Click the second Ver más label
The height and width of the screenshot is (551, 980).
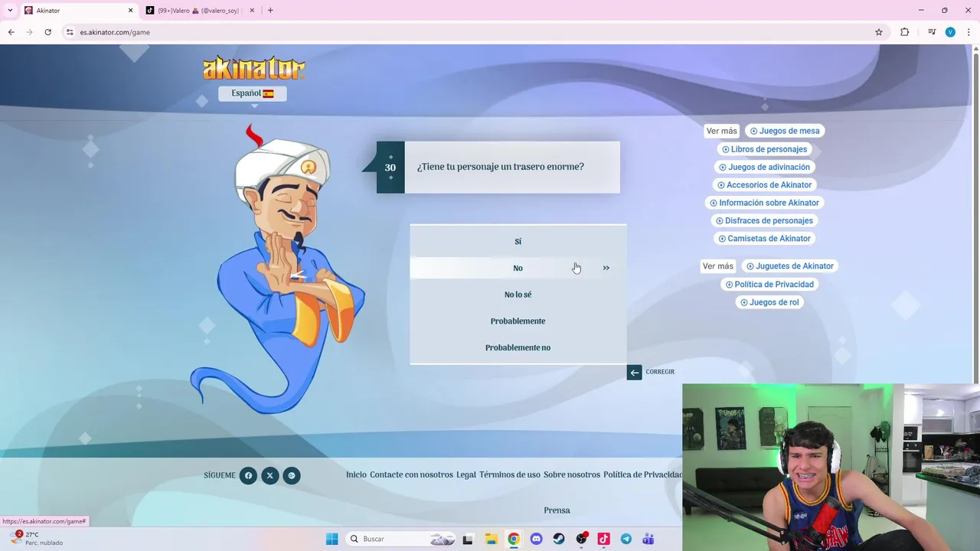[718, 266]
